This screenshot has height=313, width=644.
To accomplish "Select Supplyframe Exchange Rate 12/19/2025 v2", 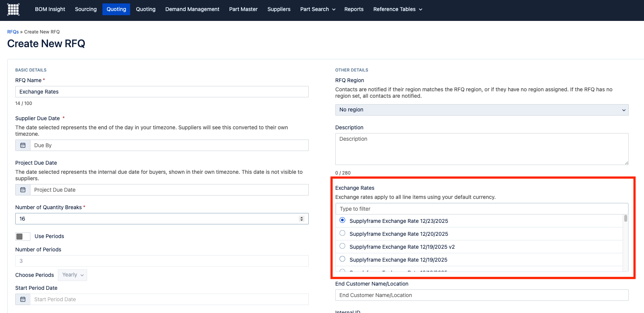I will click(343, 246).
